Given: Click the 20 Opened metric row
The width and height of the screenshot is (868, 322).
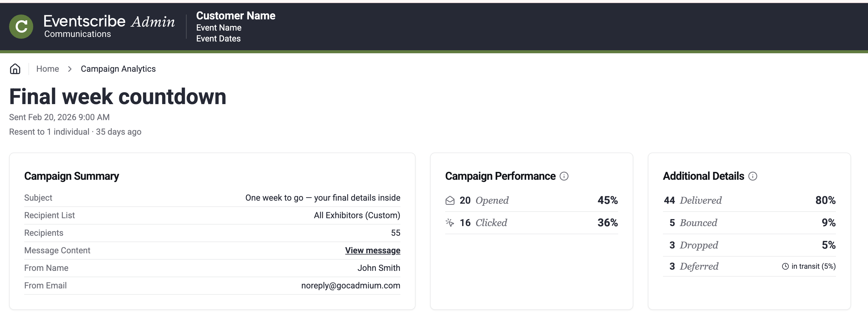Looking at the screenshot, I should (531, 200).
